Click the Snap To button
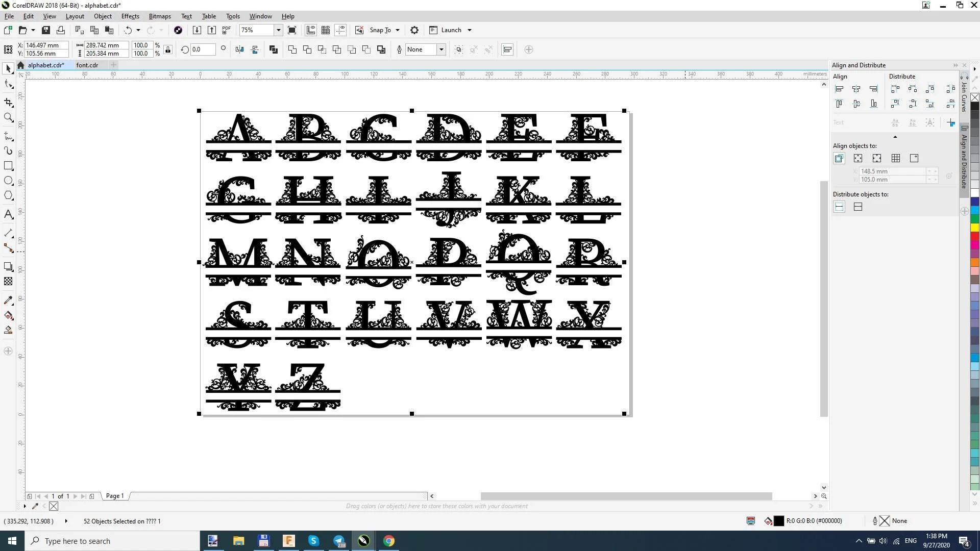 (380, 30)
